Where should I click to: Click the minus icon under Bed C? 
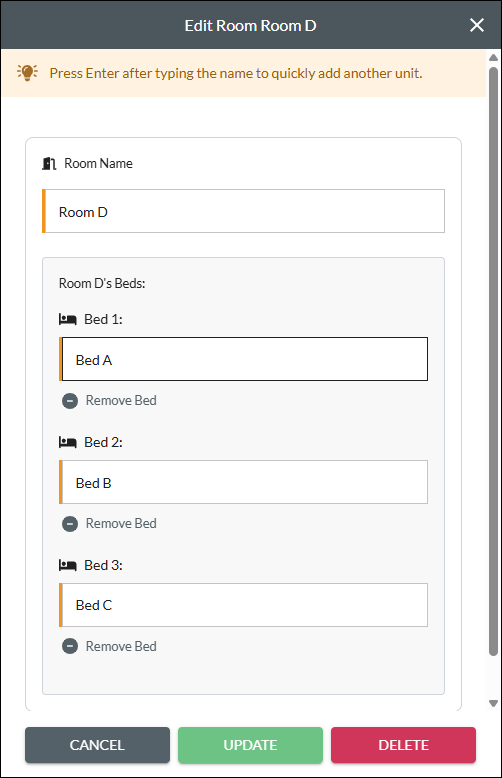pyautogui.click(x=70, y=646)
